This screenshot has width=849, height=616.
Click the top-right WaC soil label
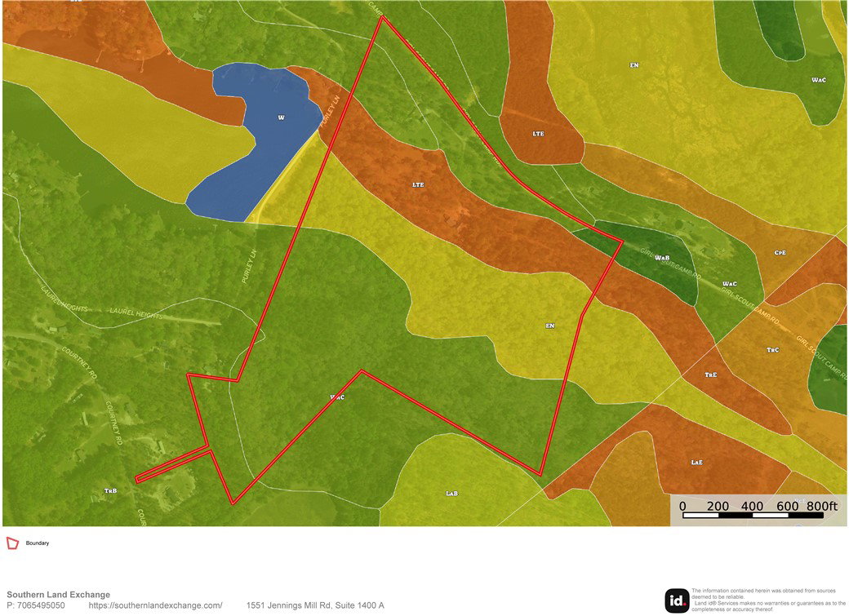pyautogui.click(x=819, y=80)
